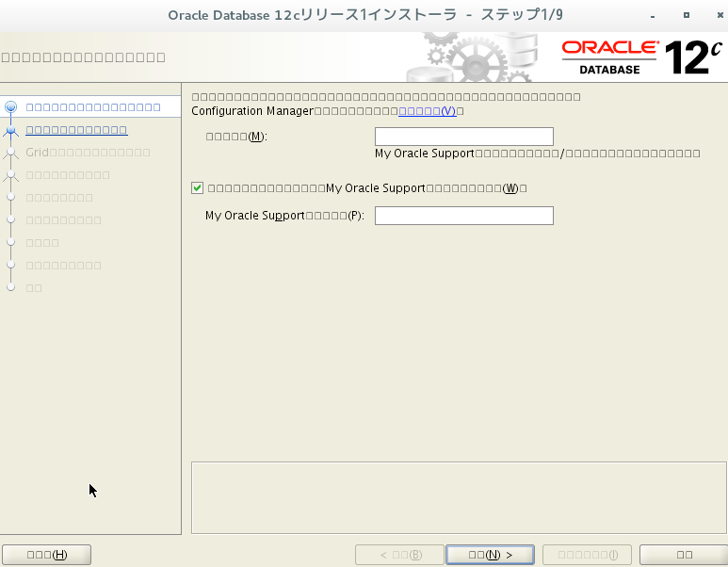The height and width of the screenshot is (567, 728).
Task: Click the My Oracle Support password field (P)
Action: tap(463, 216)
